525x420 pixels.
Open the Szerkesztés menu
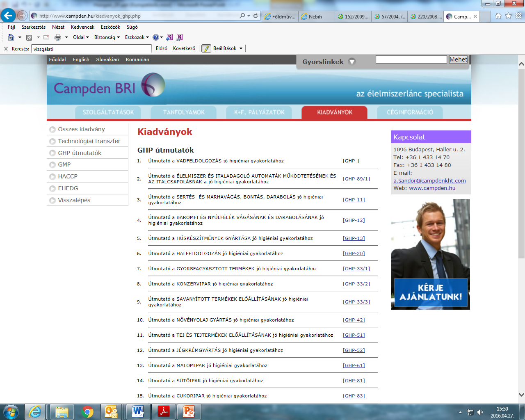click(34, 27)
